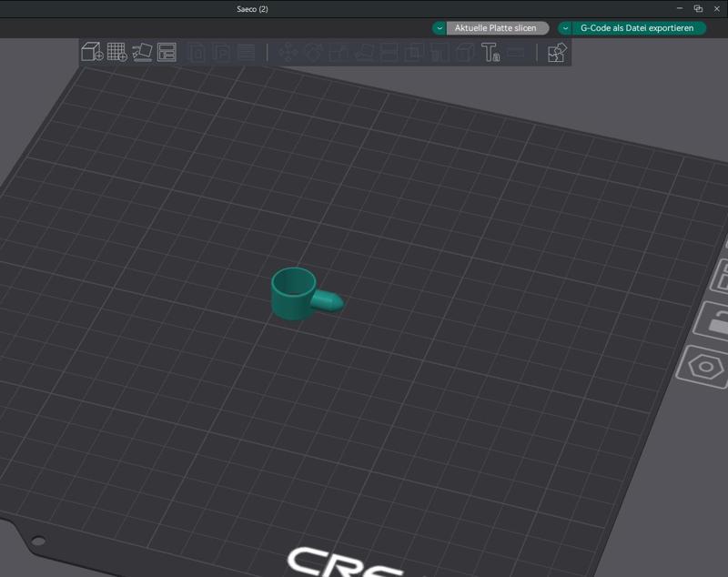Click the Auto orient icon
Image resolution: width=728 pixels, height=577 pixels.
coord(142,52)
